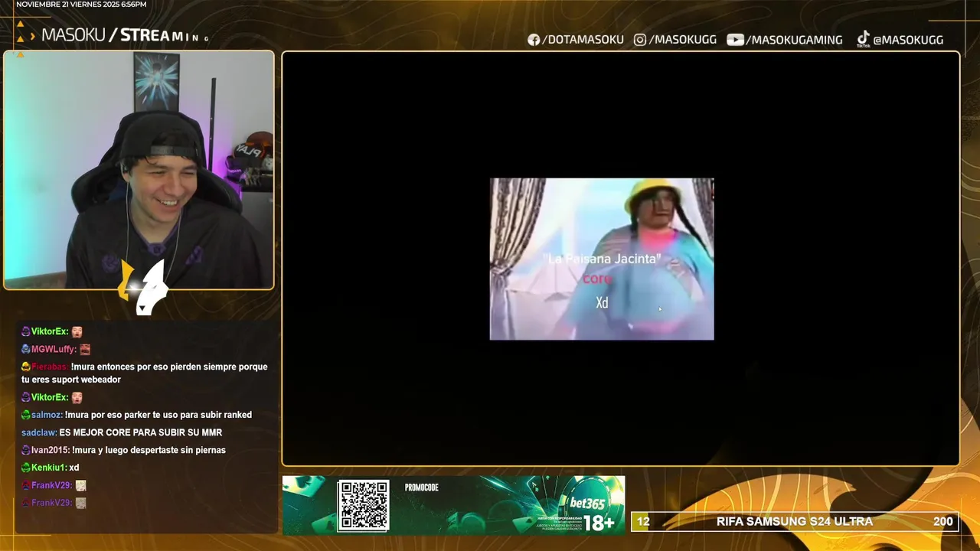The image size is (980, 551).
Task: Click message '!mura y luego despertaste sin piernas'
Action: [x=149, y=450]
